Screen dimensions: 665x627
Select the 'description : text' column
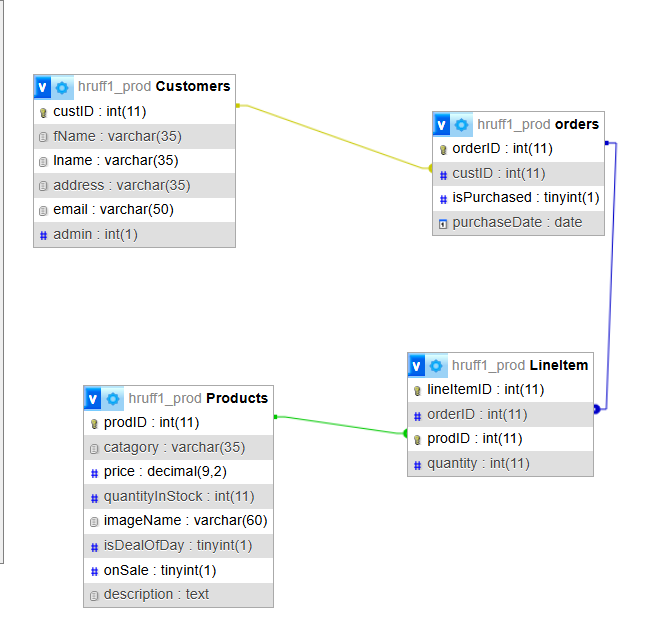point(179,595)
